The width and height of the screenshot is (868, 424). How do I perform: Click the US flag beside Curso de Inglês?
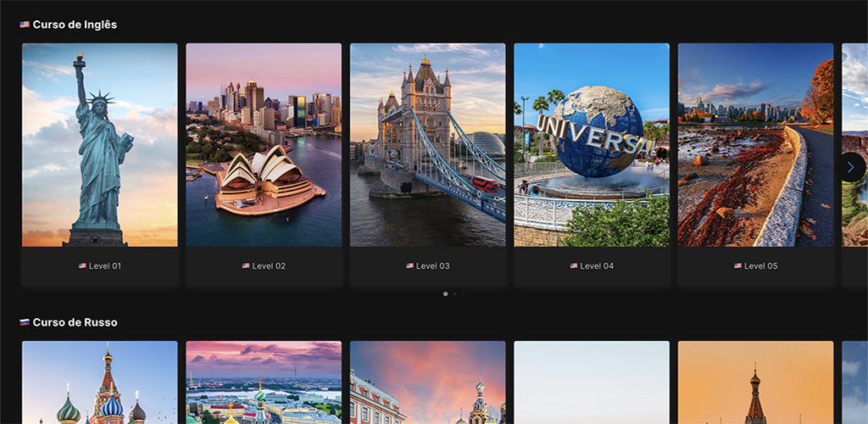[x=25, y=25]
